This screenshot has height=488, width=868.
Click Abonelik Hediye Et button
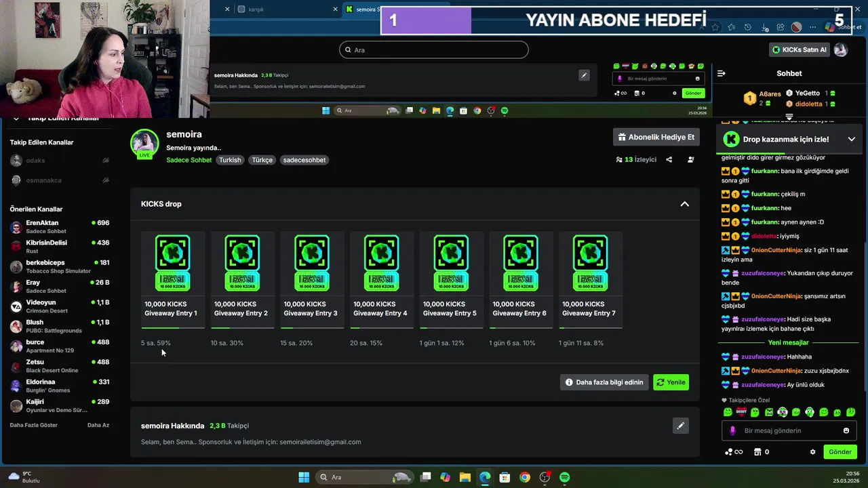[656, 137]
